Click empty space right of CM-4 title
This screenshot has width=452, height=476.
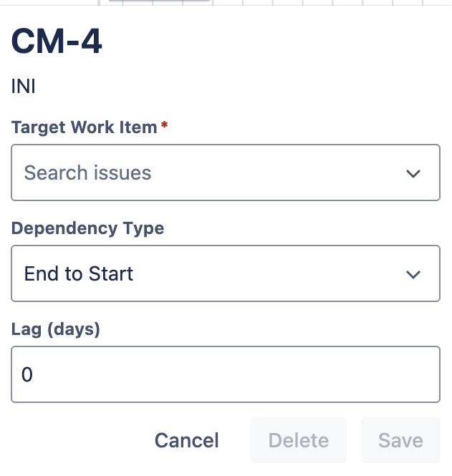[x=287, y=43]
